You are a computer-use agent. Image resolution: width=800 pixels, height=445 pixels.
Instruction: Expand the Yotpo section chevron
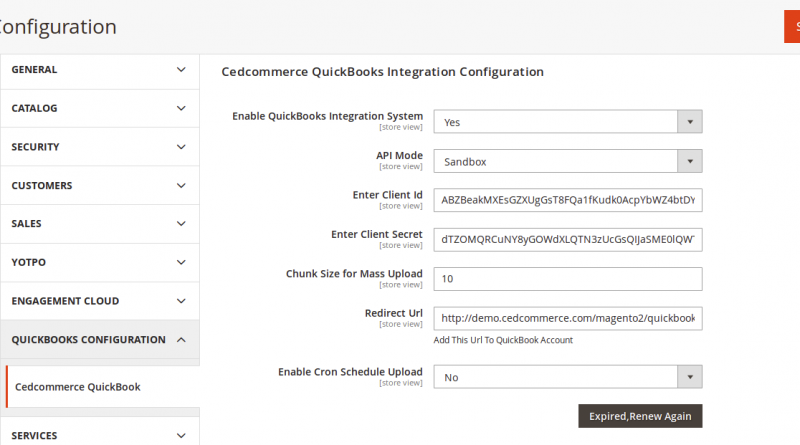point(181,262)
